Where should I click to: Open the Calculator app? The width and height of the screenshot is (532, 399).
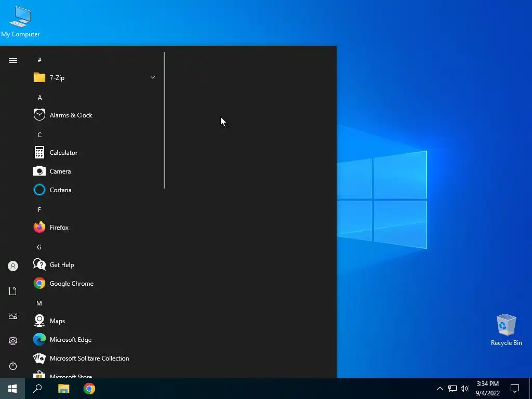[x=95, y=153]
